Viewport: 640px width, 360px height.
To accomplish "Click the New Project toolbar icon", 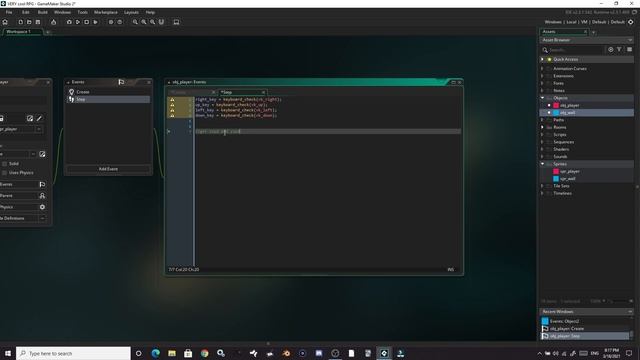I will tap(20, 22).
